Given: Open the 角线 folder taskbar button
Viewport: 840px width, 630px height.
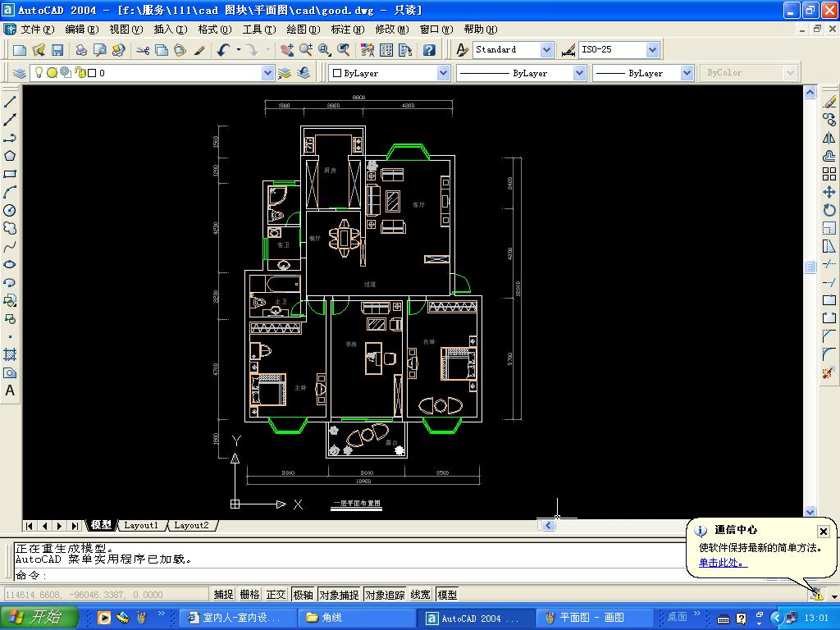Looking at the screenshot, I should click(356, 618).
